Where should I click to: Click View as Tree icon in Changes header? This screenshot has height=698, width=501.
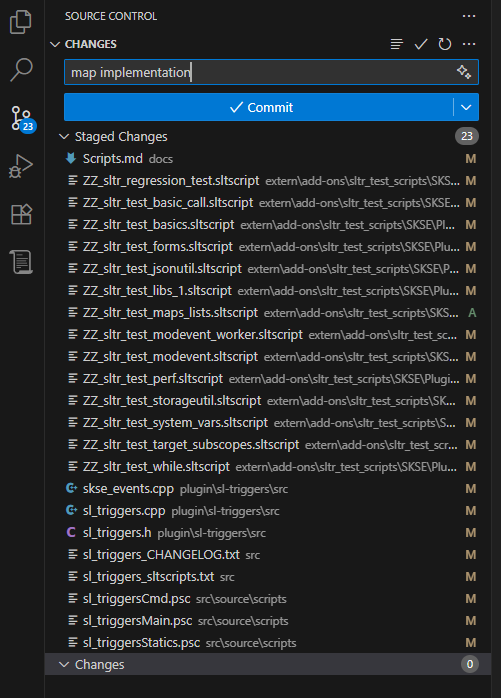(396, 44)
